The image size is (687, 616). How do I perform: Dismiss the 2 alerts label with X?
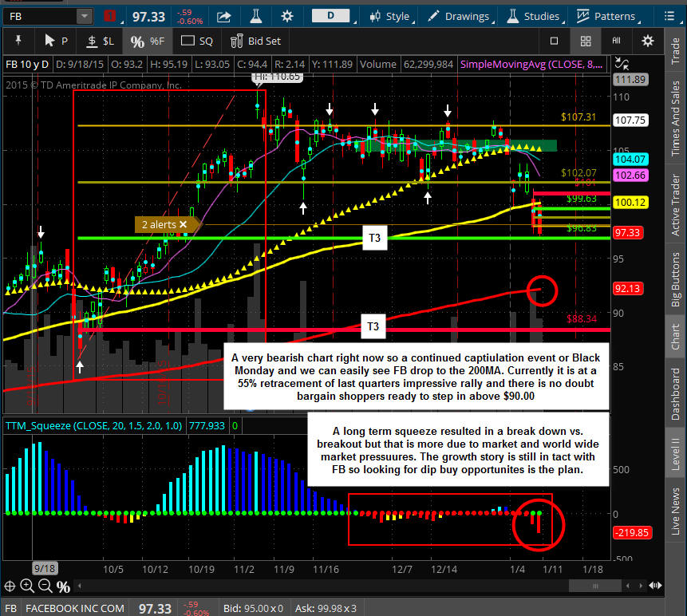pyautogui.click(x=184, y=224)
